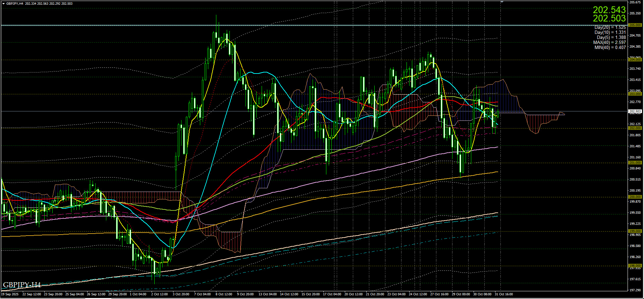Click the 202.000 price level tag

[x=635, y=128]
